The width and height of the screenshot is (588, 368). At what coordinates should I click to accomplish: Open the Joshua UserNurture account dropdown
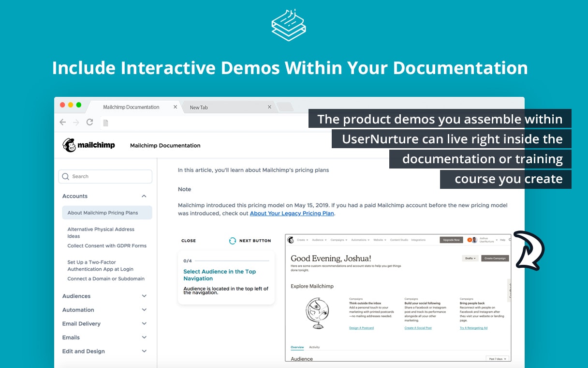point(488,240)
